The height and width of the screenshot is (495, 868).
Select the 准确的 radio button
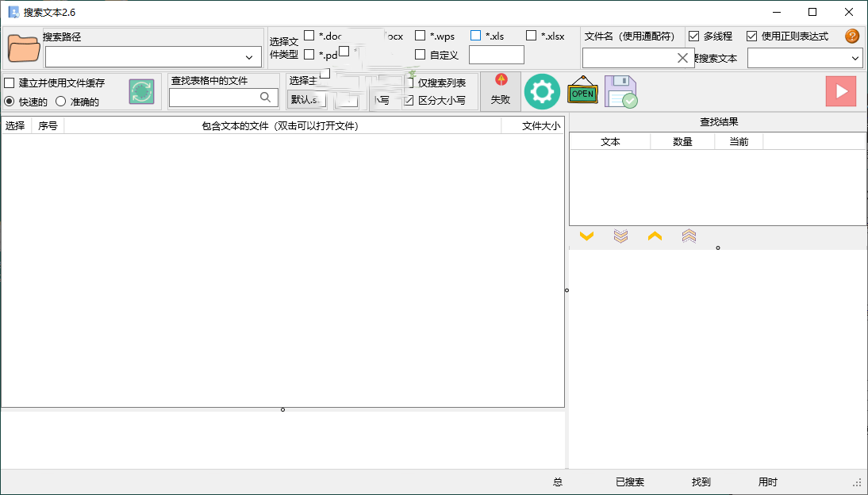[x=60, y=102]
